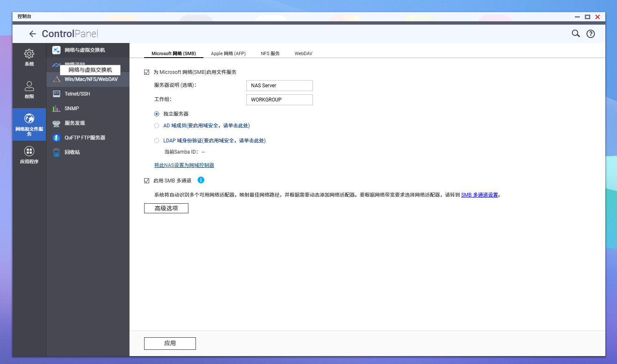The height and width of the screenshot is (364, 617).
Task: Open the QuFTP FTP服务器 item
Action: [x=84, y=138]
